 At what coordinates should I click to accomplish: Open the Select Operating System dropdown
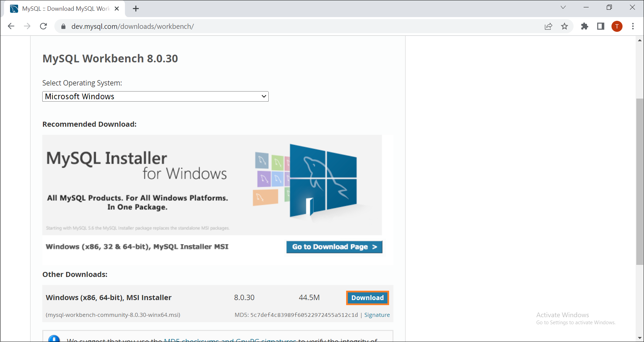pyautogui.click(x=155, y=97)
